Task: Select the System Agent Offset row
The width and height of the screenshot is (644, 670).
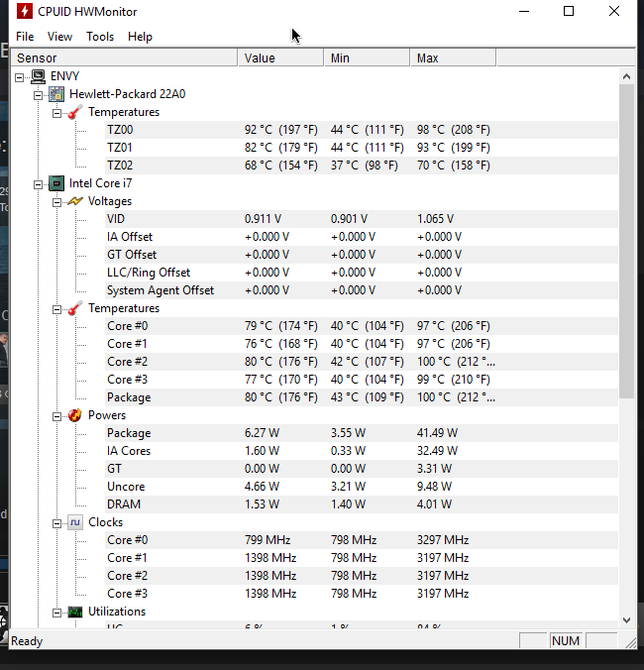Action: point(362,290)
